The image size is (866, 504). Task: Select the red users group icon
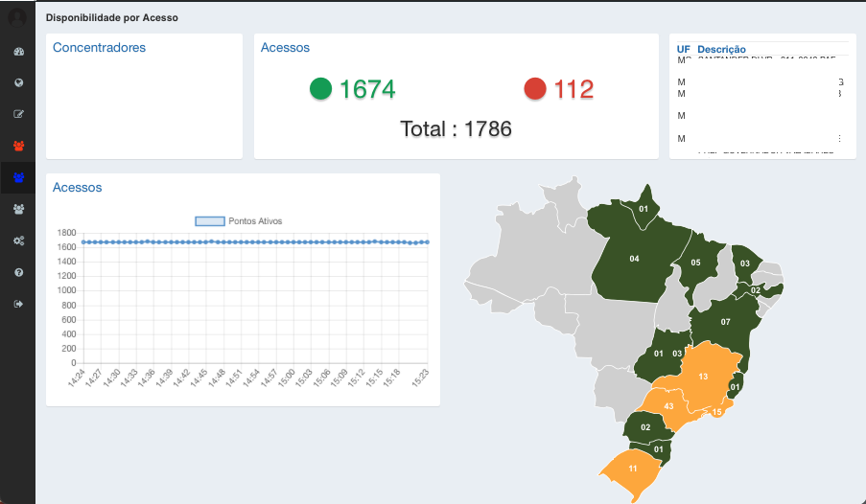pos(18,146)
